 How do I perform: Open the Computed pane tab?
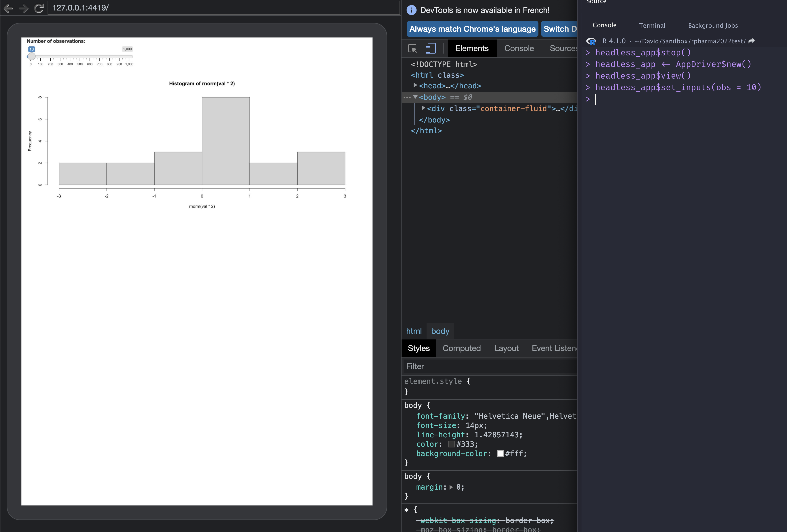(462, 348)
